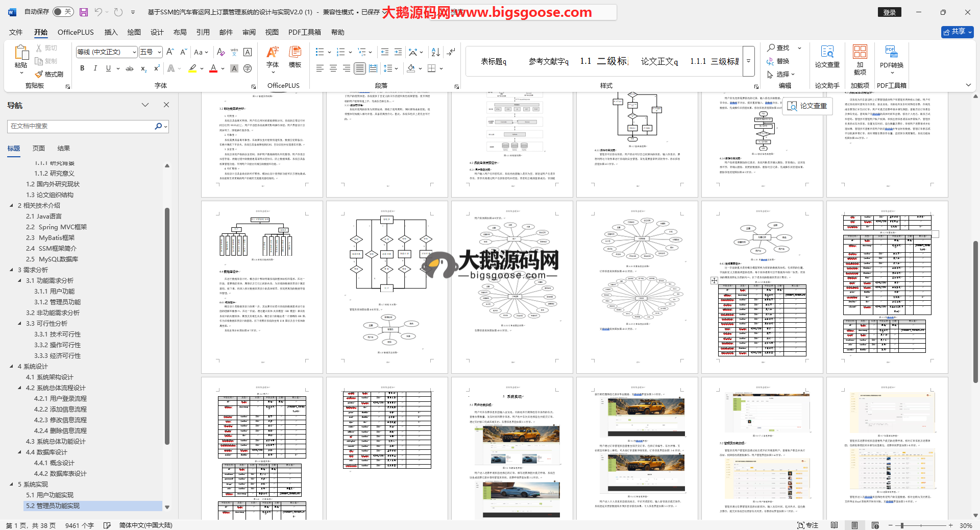Open the font name dropdown
This screenshot has height=530, width=980.
point(134,52)
